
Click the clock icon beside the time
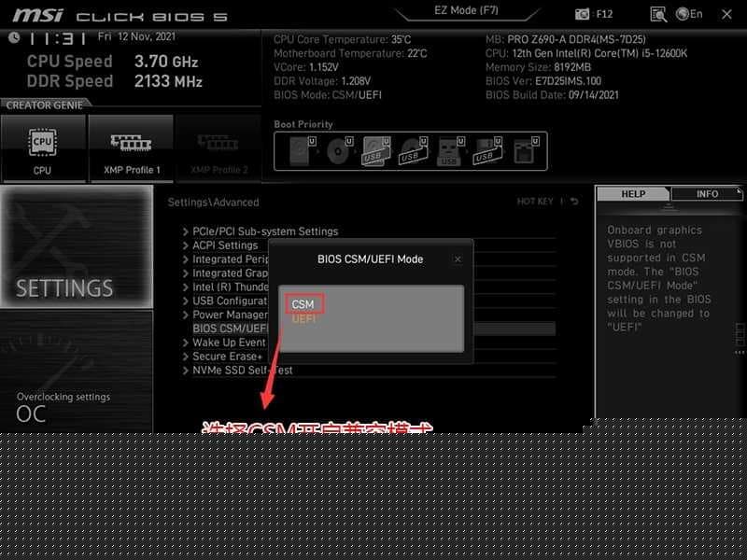coord(14,37)
